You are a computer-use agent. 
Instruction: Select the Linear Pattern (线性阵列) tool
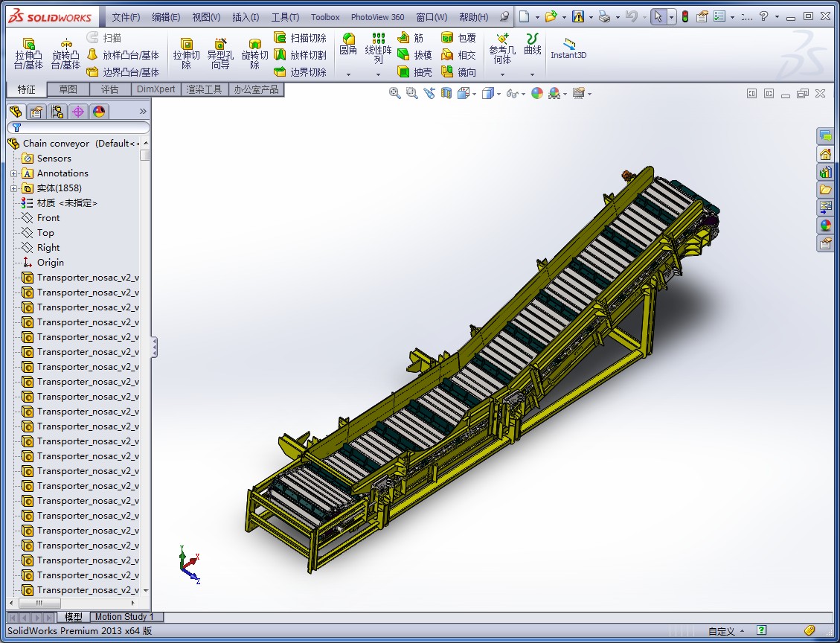(378, 48)
